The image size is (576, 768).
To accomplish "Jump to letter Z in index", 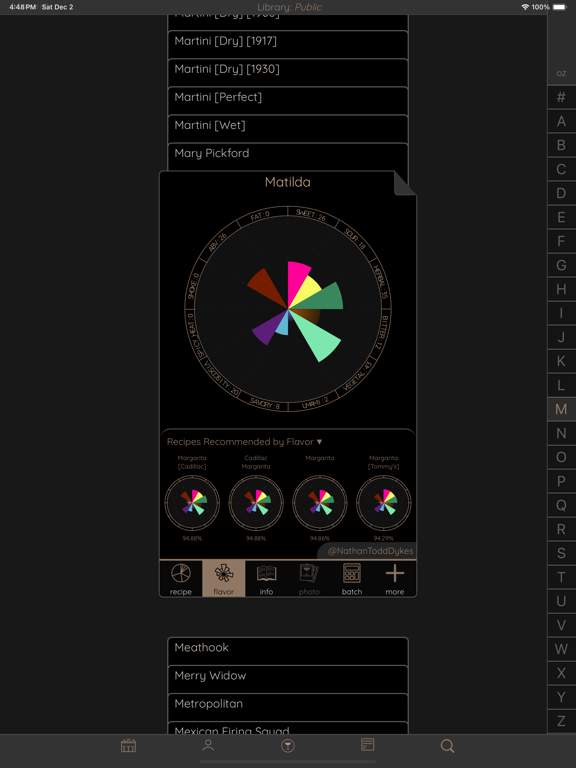I will click(561, 721).
